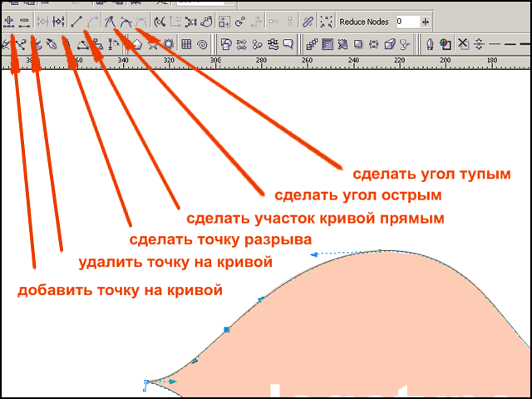Make node a Smooth node

tap(126, 22)
